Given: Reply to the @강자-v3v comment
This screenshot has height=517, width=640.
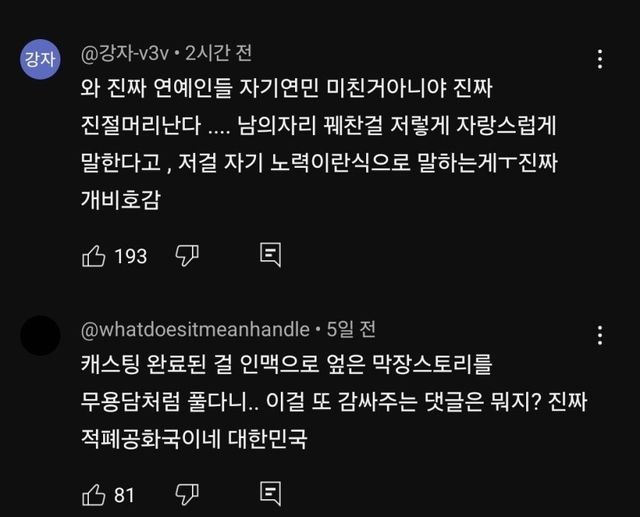Looking at the screenshot, I should click(269, 256).
